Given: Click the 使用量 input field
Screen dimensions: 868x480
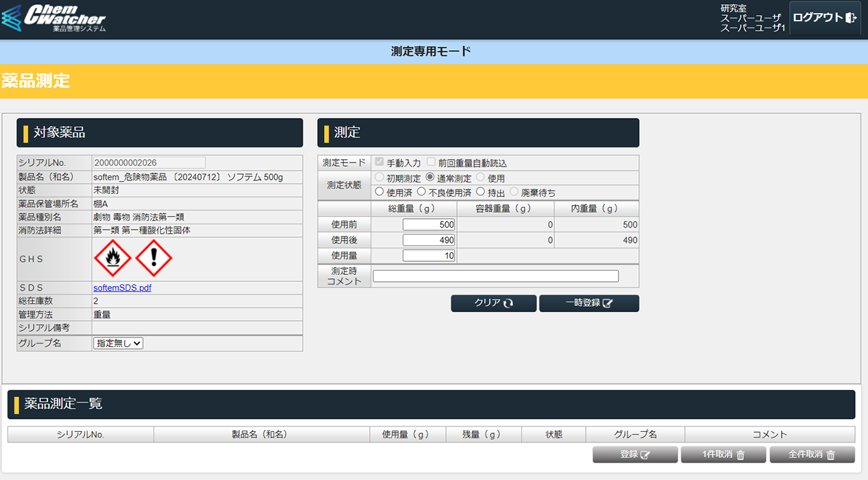Looking at the screenshot, I should (429, 256).
